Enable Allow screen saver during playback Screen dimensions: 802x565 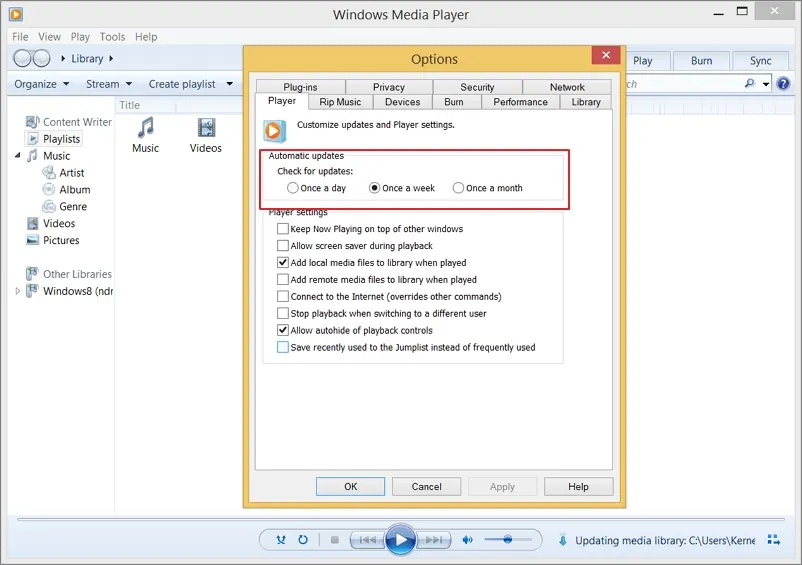coord(282,245)
